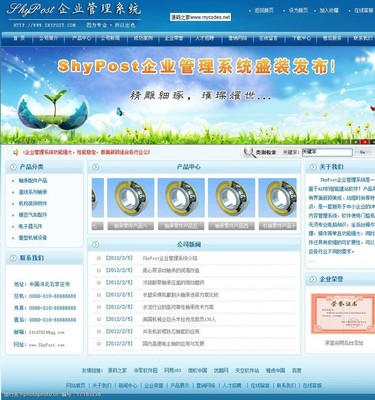Select 轴承配件产品 product category
375x400 pixels.
pos(33,181)
